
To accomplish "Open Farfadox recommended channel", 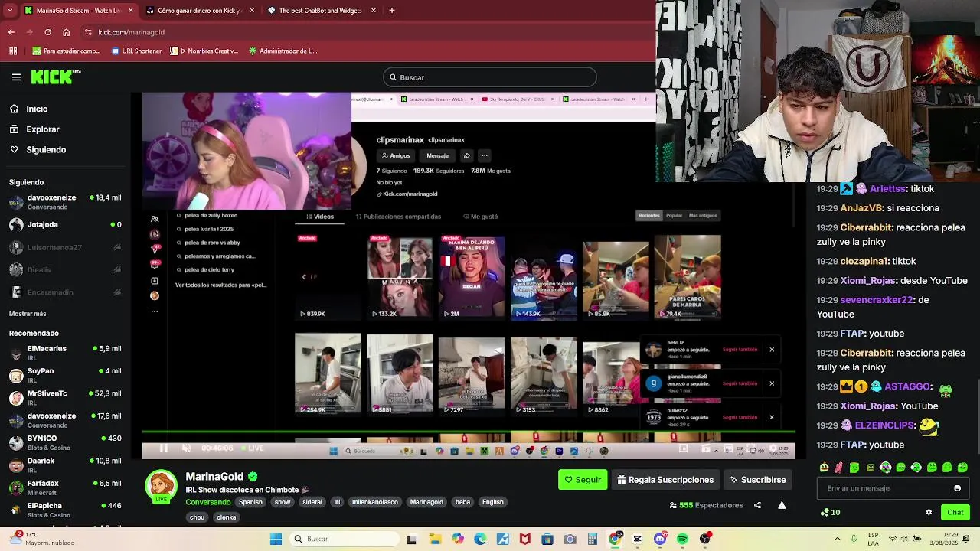I will [x=65, y=487].
